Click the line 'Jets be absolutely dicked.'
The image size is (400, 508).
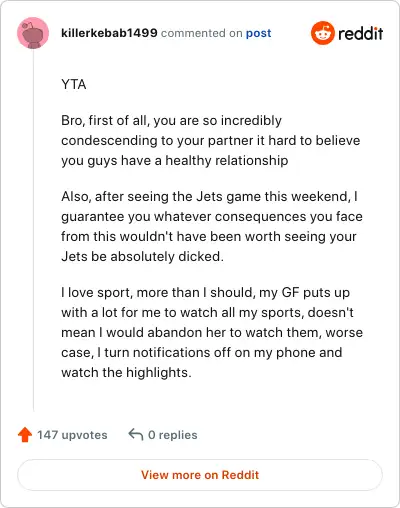pos(142,256)
